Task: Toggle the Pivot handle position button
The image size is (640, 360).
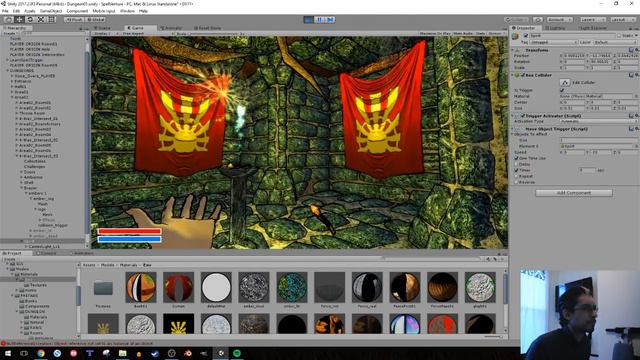Action: (74, 19)
